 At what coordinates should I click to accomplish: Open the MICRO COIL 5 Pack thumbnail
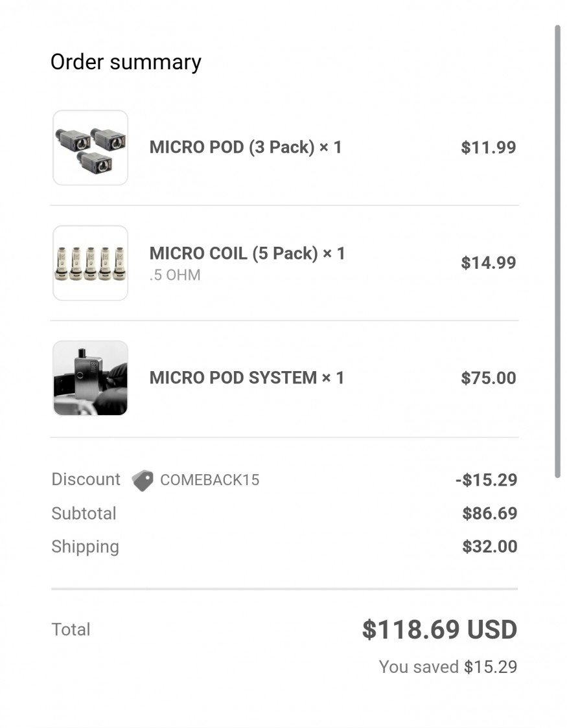tap(90, 263)
